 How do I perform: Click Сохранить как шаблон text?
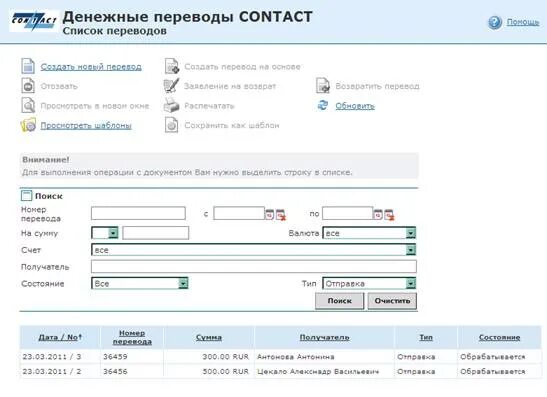click(232, 125)
